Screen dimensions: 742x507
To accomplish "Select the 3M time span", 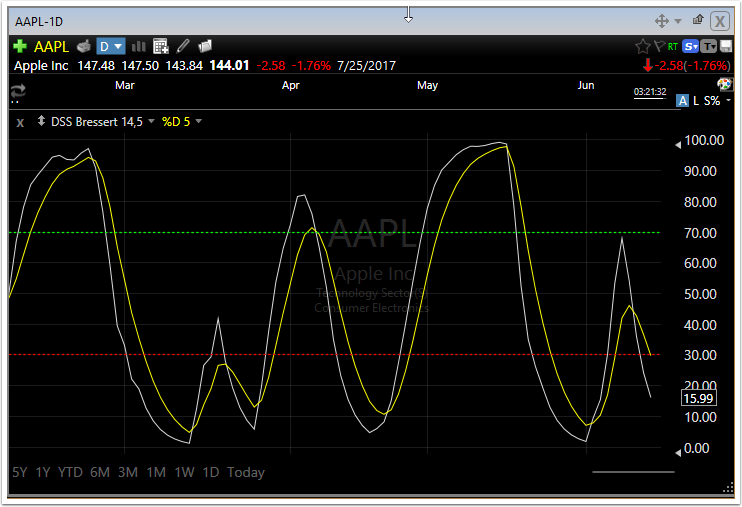I will [128, 472].
